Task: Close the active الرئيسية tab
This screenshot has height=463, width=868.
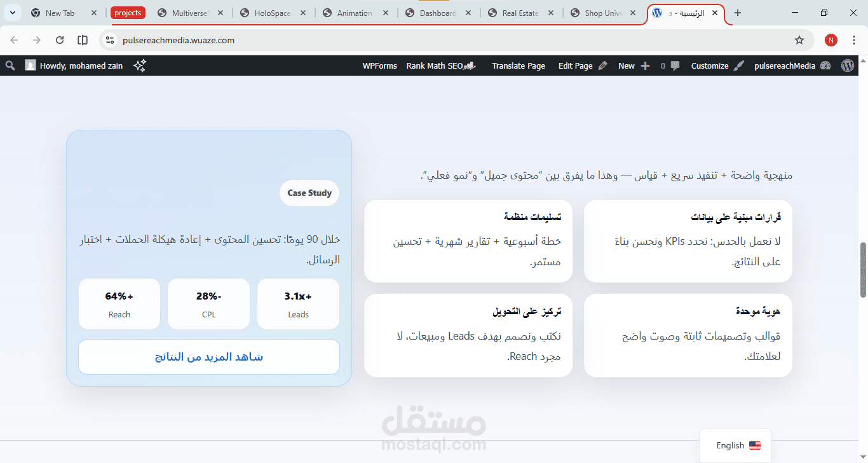Action: [715, 13]
